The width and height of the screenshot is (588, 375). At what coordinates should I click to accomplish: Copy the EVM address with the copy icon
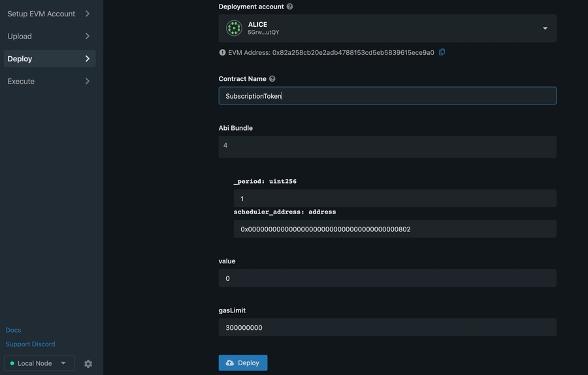(442, 52)
